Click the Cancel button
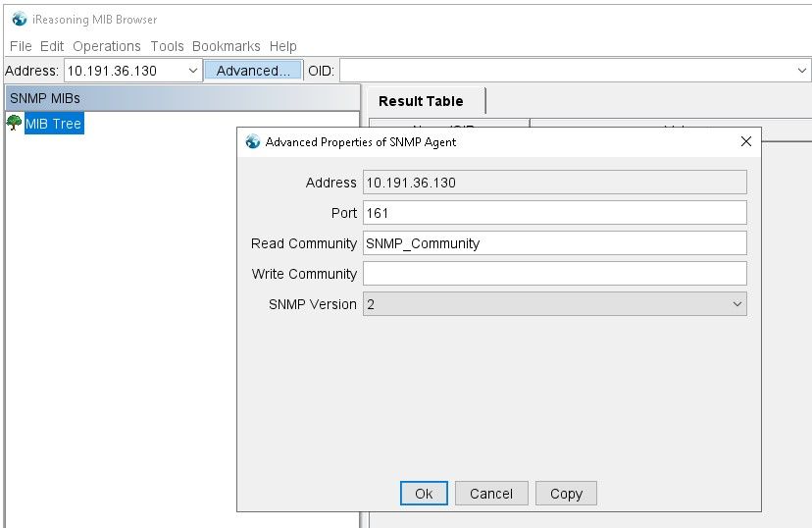Screen dimensions: 812x528 pyautogui.click(x=491, y=494)
